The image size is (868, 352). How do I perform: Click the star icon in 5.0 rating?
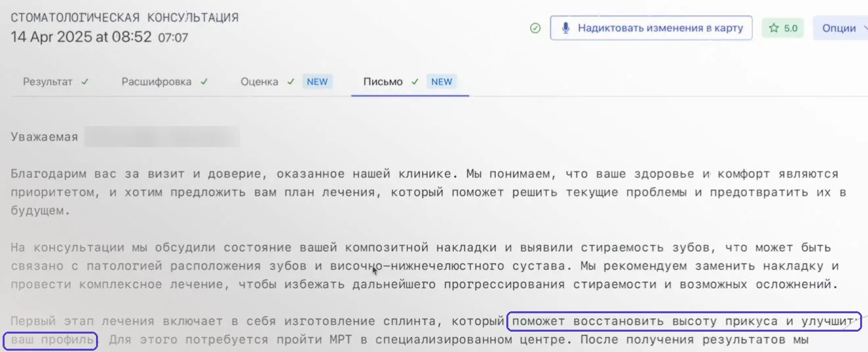(774, 28)
